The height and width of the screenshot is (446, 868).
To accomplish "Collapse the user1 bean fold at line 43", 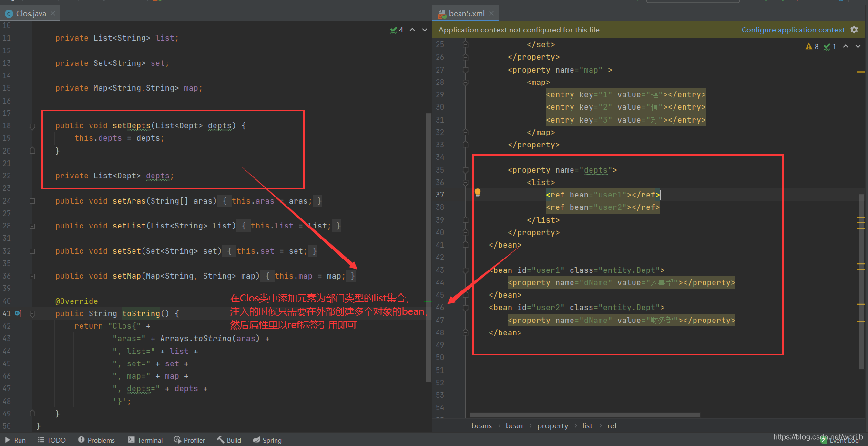I will [x=465, y=270].
